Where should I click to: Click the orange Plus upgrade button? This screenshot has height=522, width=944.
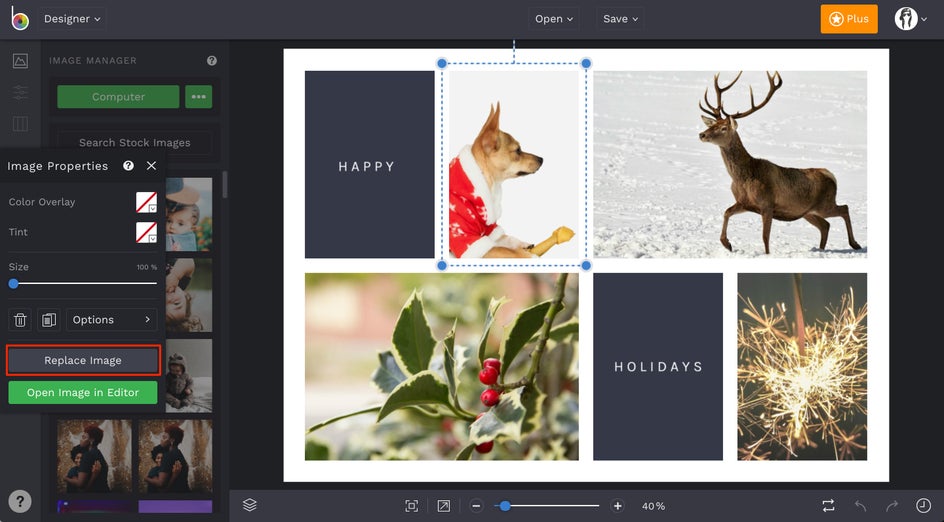(x=849, y=19)
